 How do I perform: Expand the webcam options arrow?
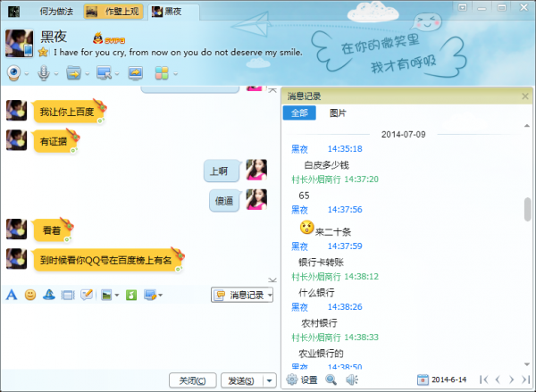[x=26, y=73]
